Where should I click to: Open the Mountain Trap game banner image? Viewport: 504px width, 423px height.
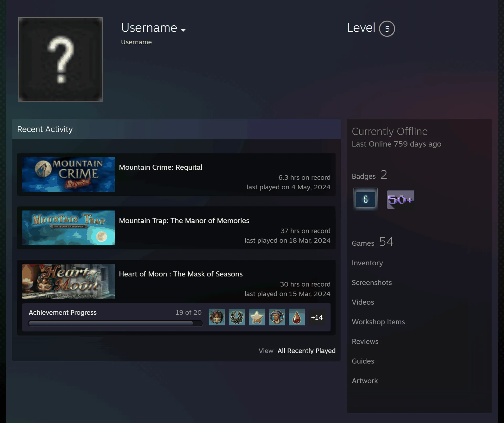point(69,228)
